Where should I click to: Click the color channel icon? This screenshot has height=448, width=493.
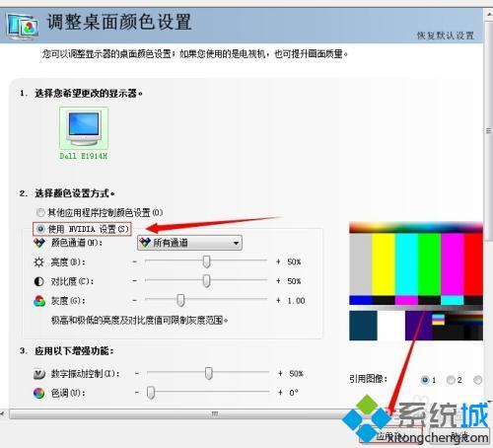(x=39, y=243)
